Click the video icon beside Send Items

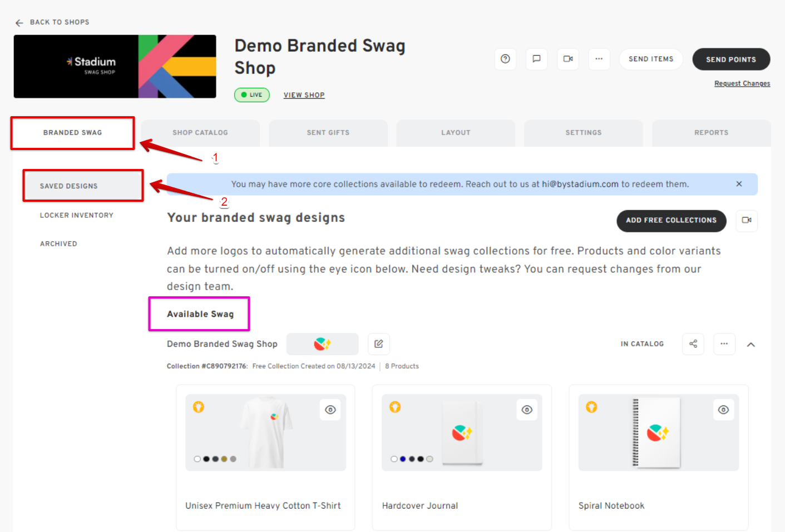568,59
